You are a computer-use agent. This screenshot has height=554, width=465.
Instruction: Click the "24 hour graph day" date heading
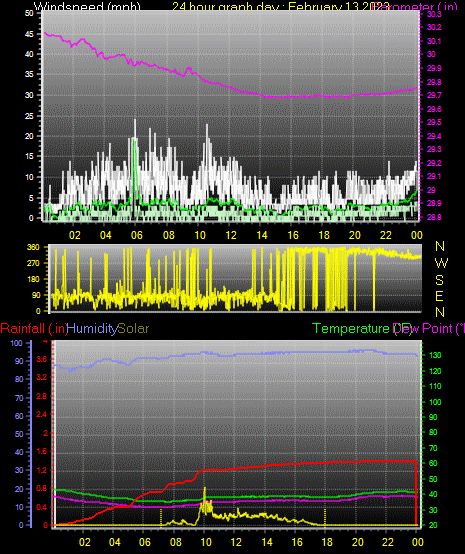[x=281, y=6]
